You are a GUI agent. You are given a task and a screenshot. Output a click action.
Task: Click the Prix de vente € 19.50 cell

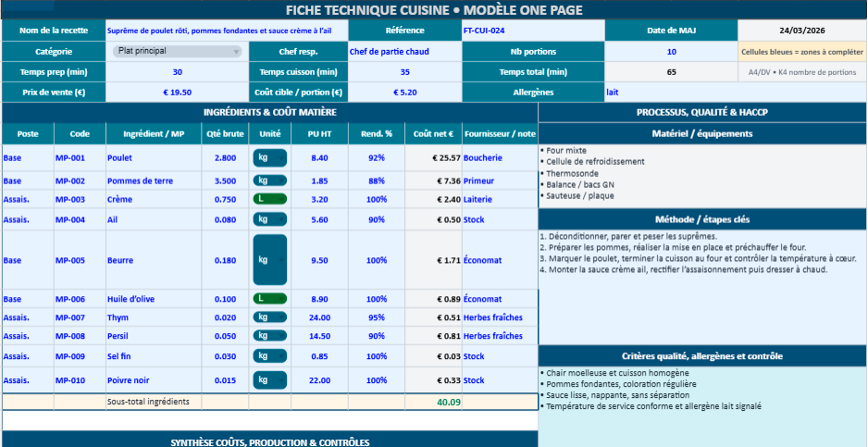pos(177,93)
